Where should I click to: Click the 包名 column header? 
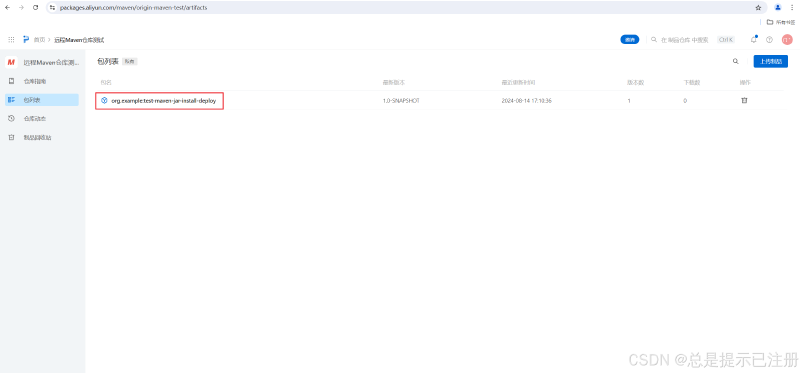point(106,82)
